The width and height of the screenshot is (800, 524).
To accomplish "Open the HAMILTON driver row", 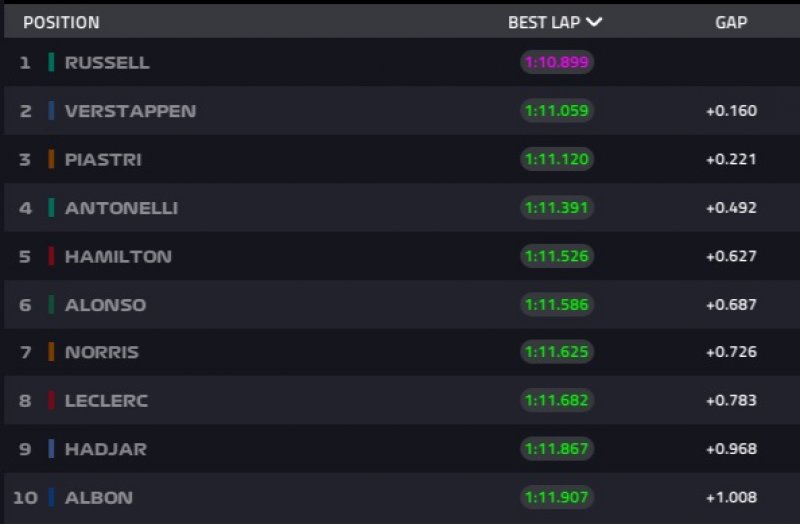I will click(118, 256).
